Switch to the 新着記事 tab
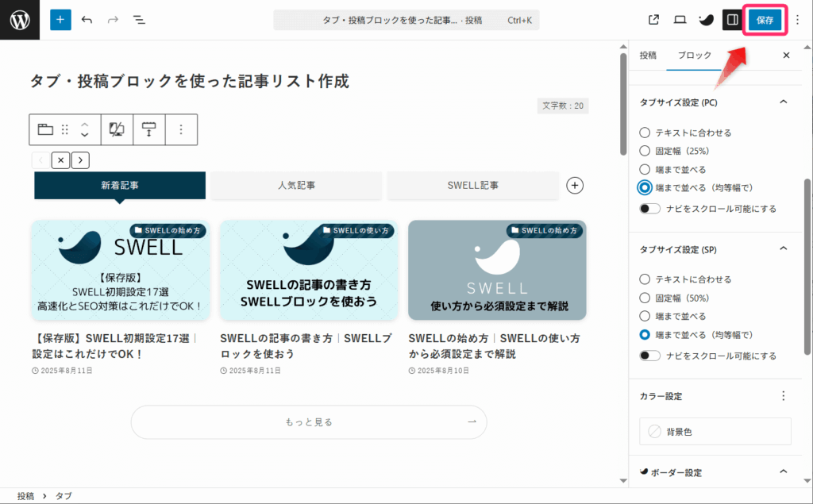This screenshot has height=504, width=813. tap(120, 185)
